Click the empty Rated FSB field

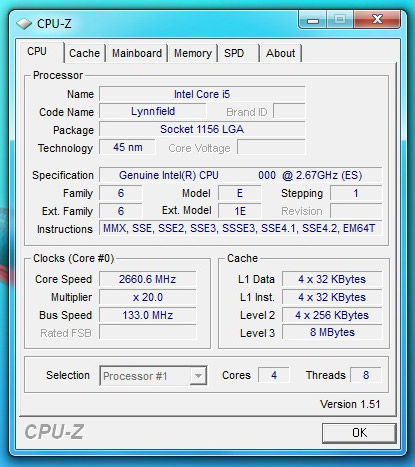(x=148, y=333)
